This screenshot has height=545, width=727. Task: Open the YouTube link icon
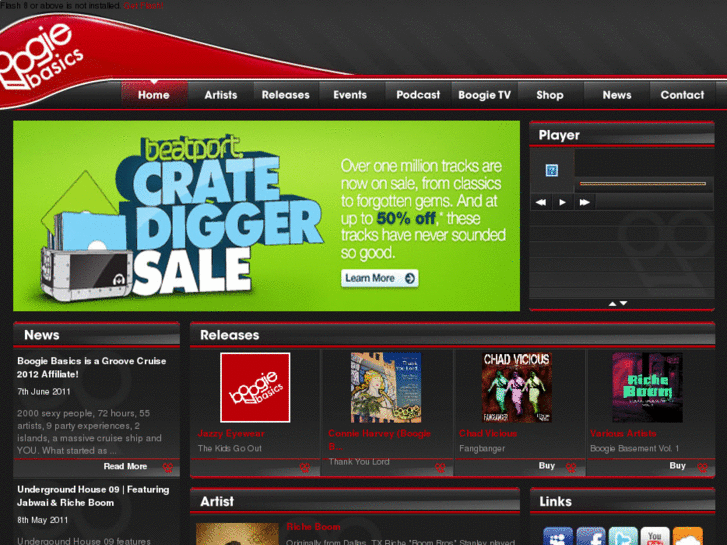click(655, 536)
